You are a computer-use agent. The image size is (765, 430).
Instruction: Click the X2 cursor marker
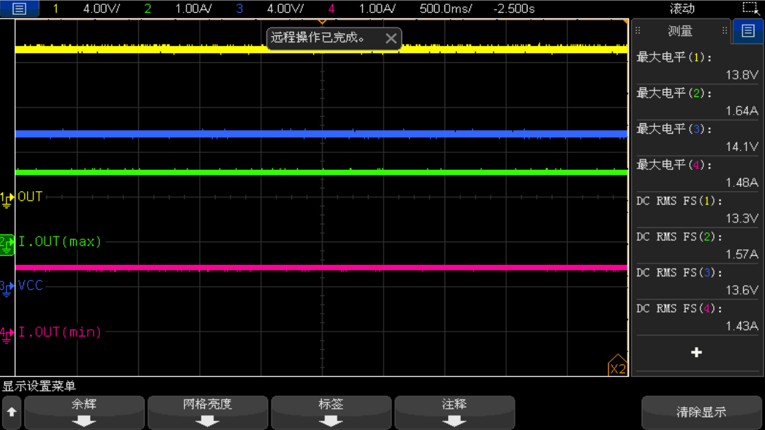(x=617, y=366)
